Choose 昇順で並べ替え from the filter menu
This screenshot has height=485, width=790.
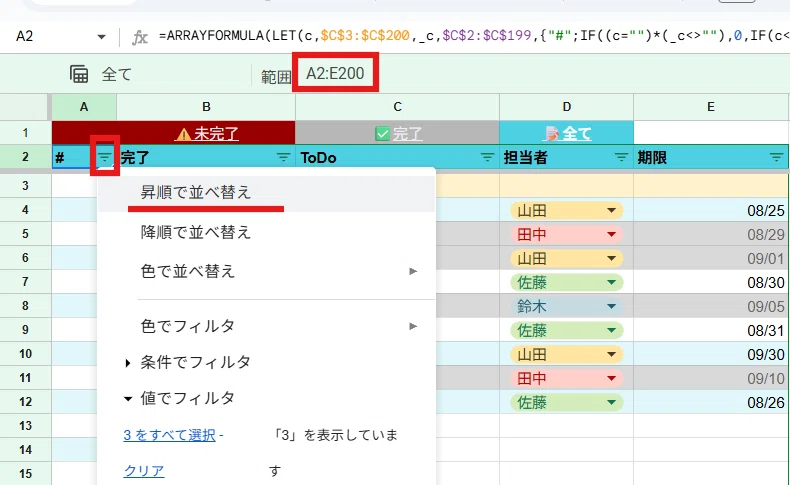pyautogui.click(x=267, y=192)
